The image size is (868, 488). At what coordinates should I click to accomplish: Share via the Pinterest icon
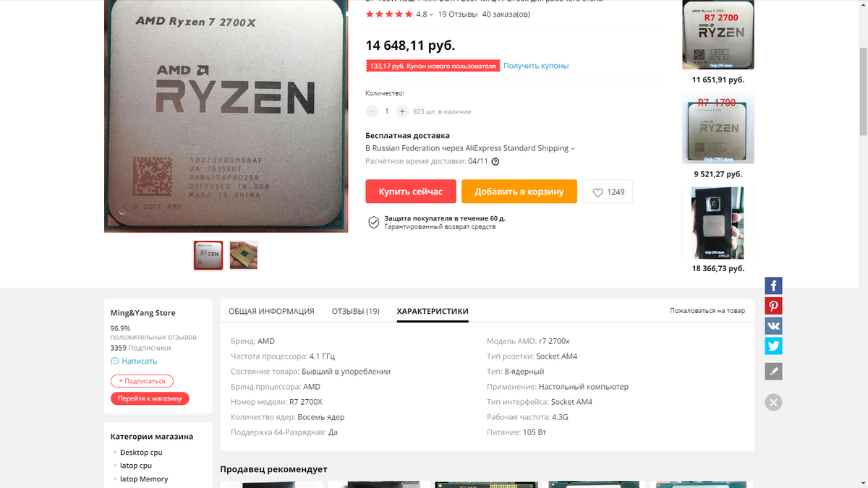773,306
